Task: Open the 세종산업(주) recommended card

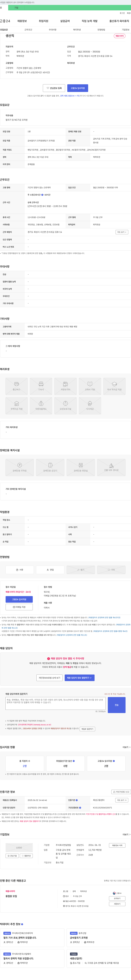Action: tap(99, 958)
